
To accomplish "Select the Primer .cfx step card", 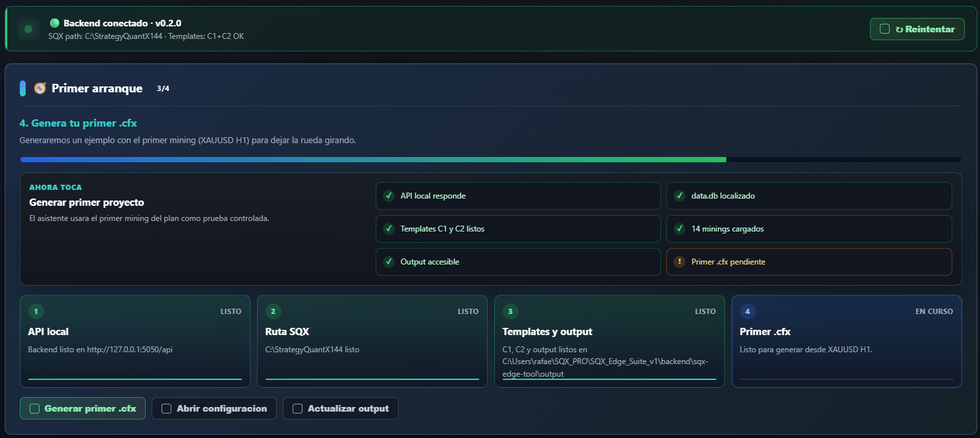I will 847,341.
